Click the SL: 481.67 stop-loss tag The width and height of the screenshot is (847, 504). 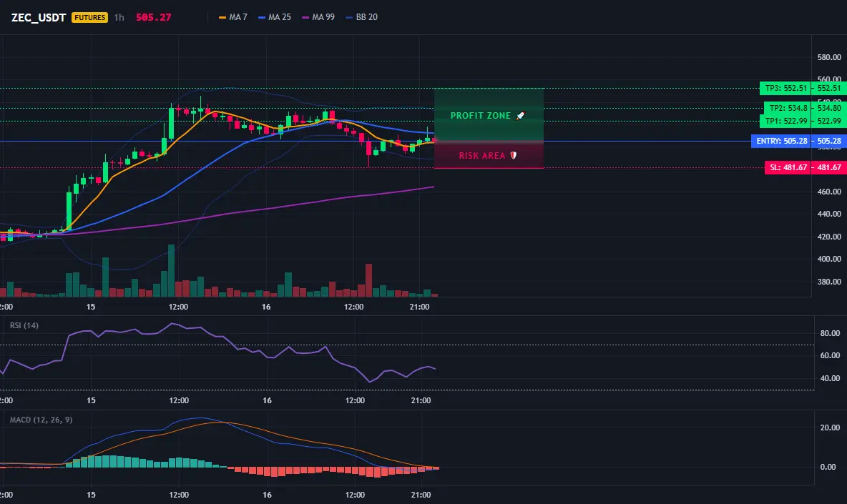(x=788, y=167)
